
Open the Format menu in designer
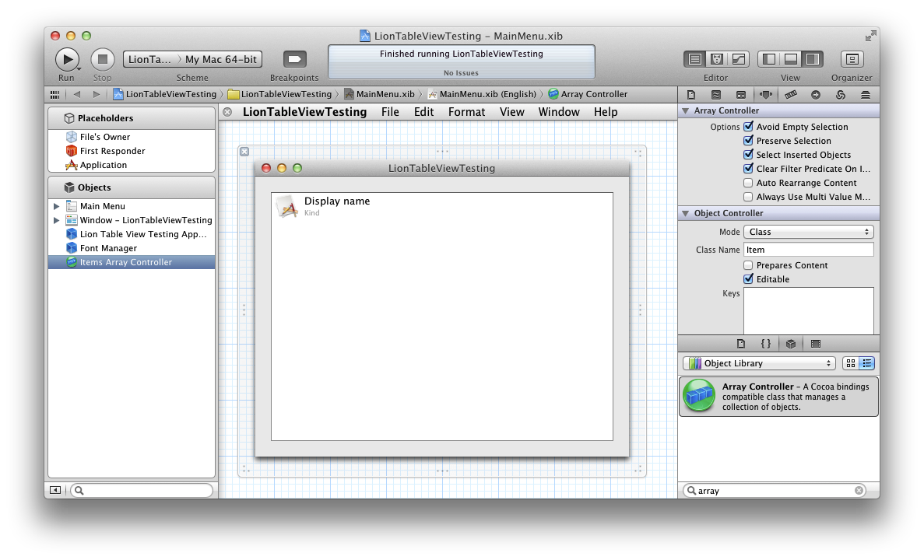coord(467,112)
